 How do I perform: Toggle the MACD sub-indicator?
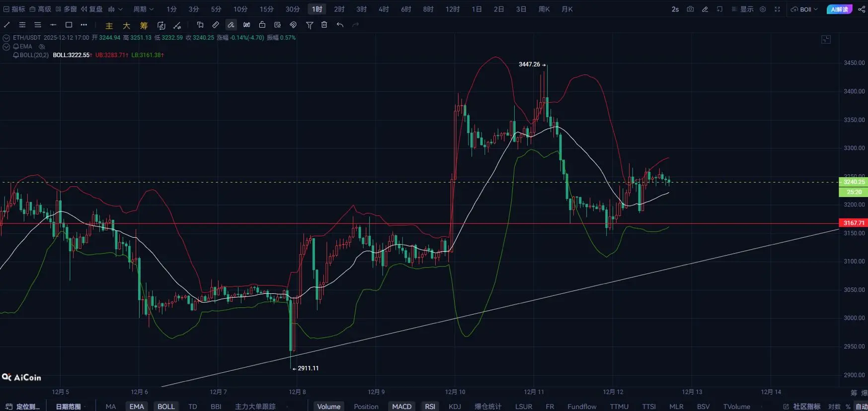pos(401,406)
